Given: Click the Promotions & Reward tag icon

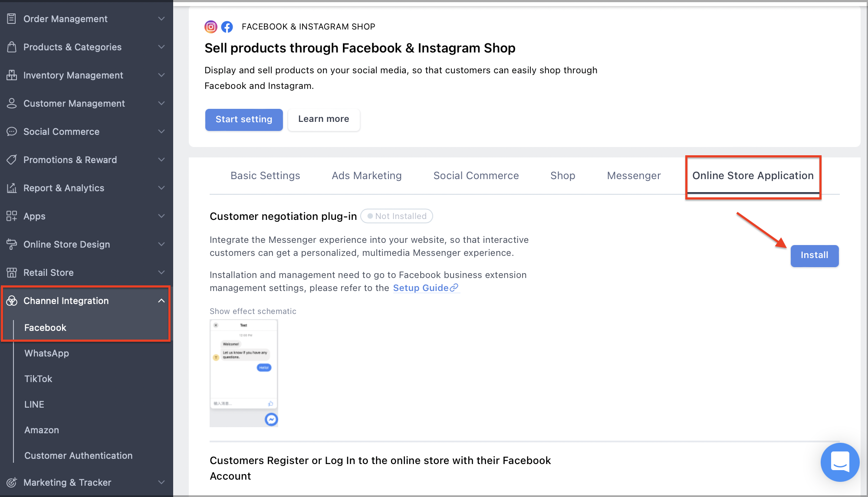Looking at the screenshot, I should [x=12, y=160].
